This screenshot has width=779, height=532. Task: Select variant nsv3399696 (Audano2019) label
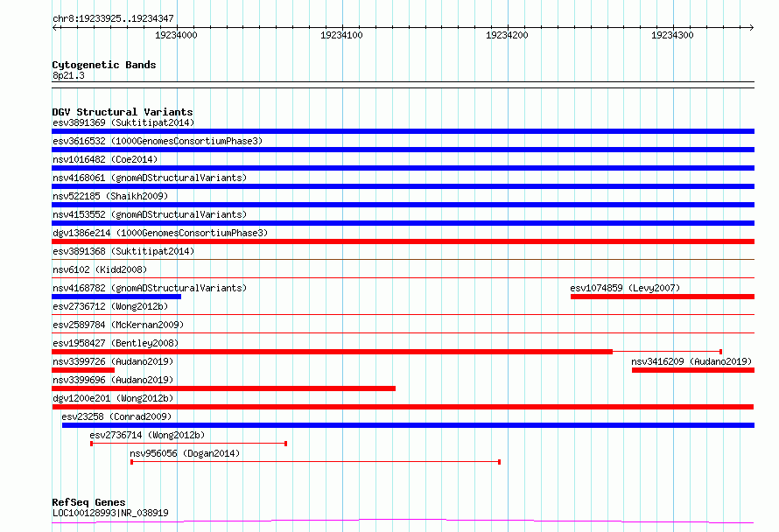pos(113,380)
